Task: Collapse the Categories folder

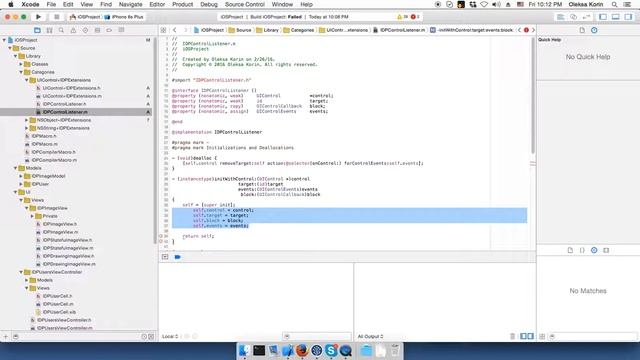Action: tap(21, 72)
